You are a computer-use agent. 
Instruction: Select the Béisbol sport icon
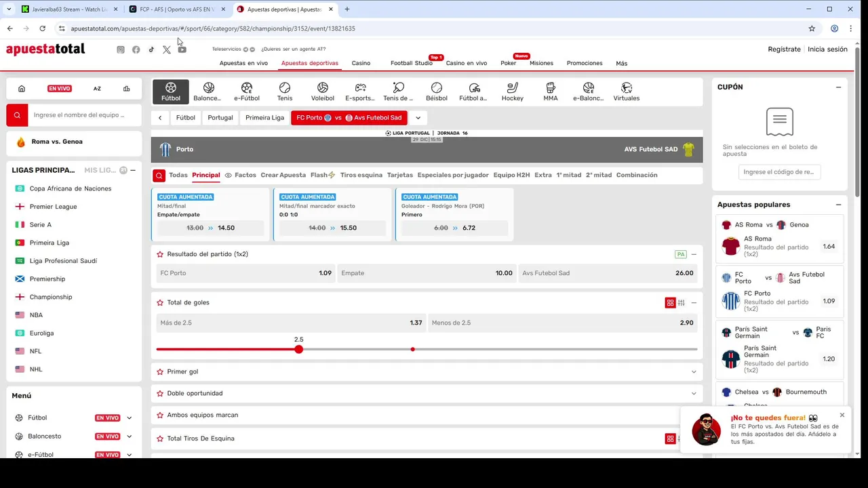pyautogui.click(x=437, y=91)
